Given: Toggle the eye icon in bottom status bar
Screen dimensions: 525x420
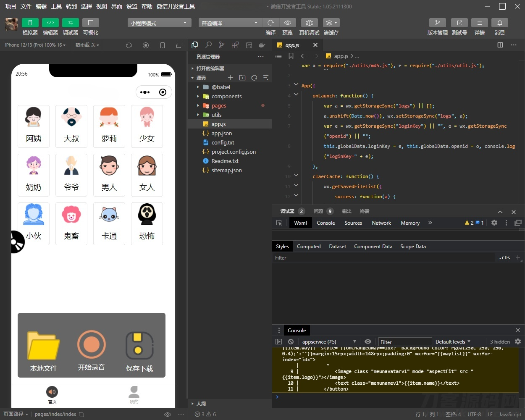Looking at the screenshot, I should pos(167,414).
